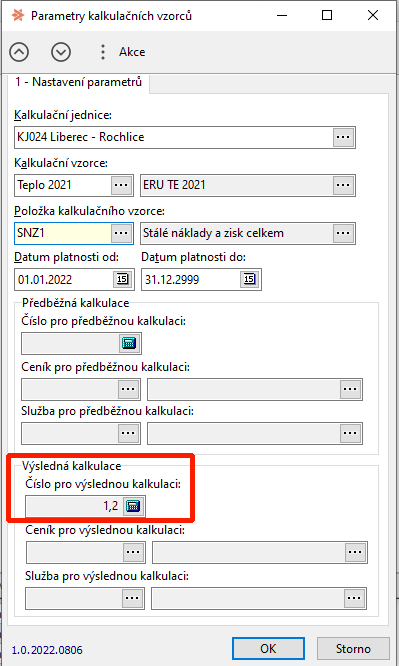Screen dimensions: 399x666
Task: Open calculator for Číslo pro předběžnou kalkulaci
Action: 129,343
